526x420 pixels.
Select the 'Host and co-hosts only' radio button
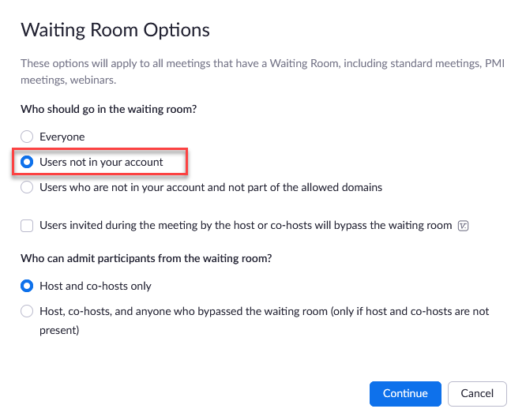point(27,286)
